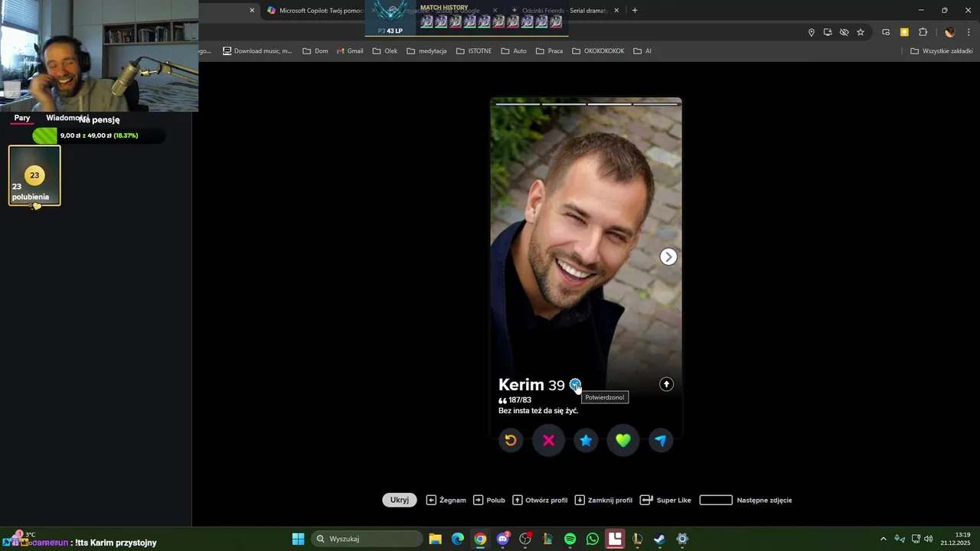Viewport: 980px width, 551px height.
Task: Open Microsoft Edge from taskbar
Action: pos(457,539)
